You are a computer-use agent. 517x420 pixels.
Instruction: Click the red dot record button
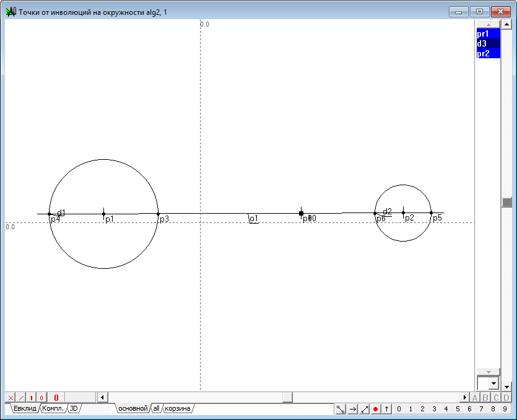coord(375,409)
